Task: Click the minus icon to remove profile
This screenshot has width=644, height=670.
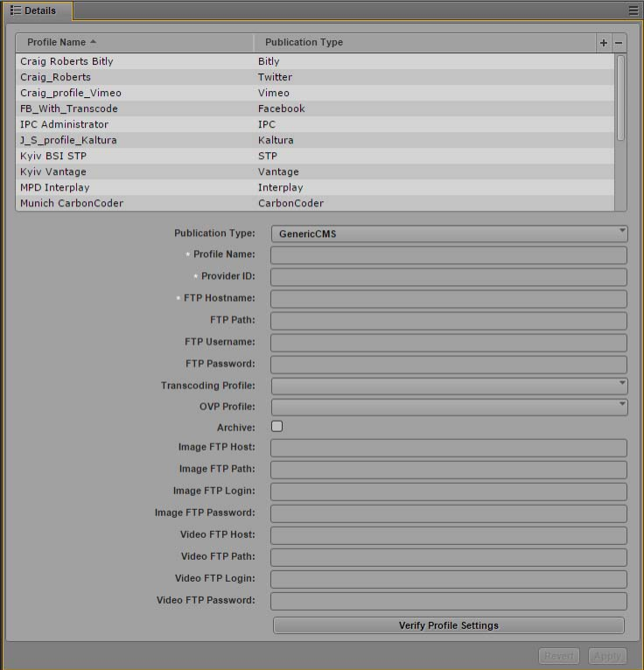Action: (x=619, y=43)
